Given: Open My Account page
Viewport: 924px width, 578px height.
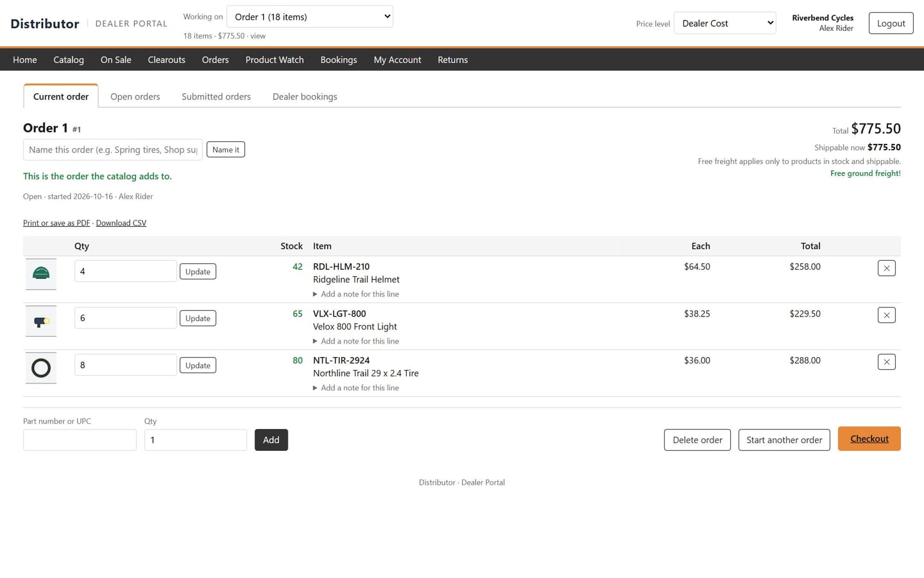Looking at the screenshot, I should pyautogui.click(x=398, y=60).
